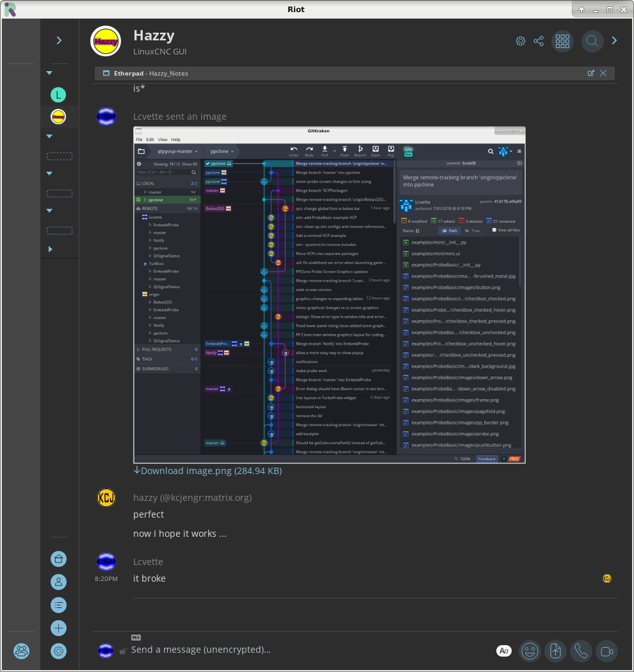Select the green L room avatar

pyautogui.click(x=58, y=95)
